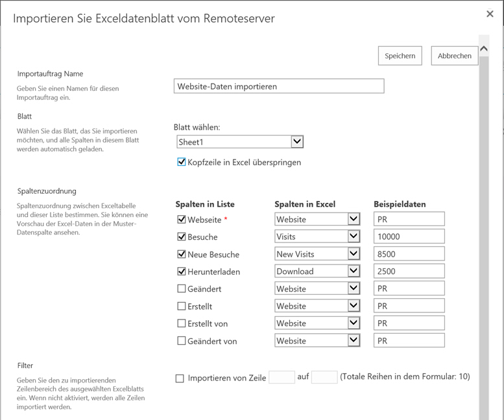Viewport: 504px width, 420px height.
Task: Click the 'Spalten in Liste' header
Action: (205, 204)
